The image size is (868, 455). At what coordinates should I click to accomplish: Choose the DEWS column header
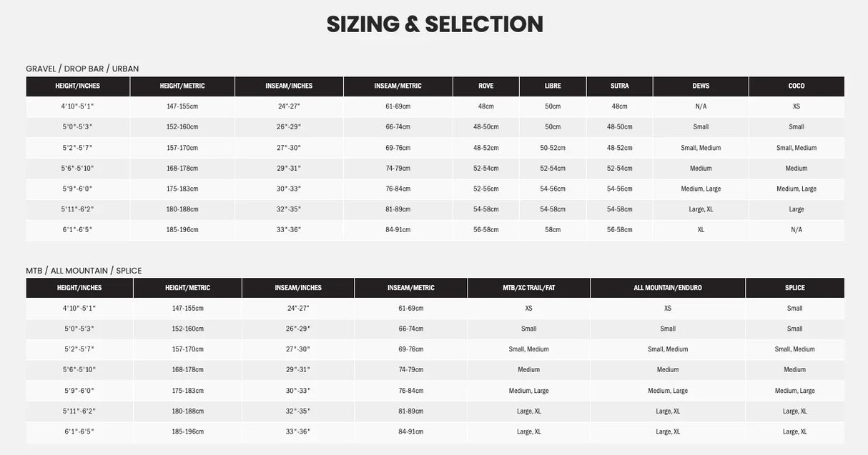click(x=701, y=86)
